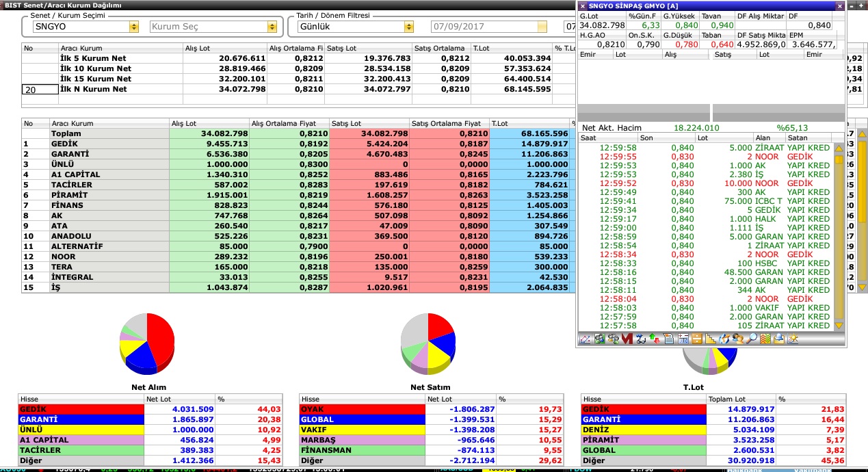Click the red M icon in SNGYO toolbar
Viewport: 868px width, 472px height.
click(x=628, y=338)
